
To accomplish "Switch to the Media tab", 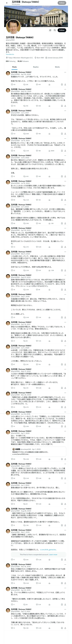I will [x=57, y=67].
